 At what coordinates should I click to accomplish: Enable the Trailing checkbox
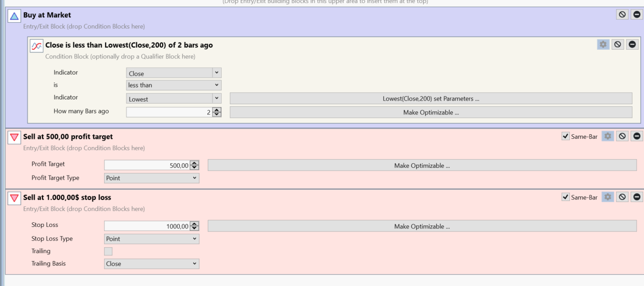coord(108,251)
